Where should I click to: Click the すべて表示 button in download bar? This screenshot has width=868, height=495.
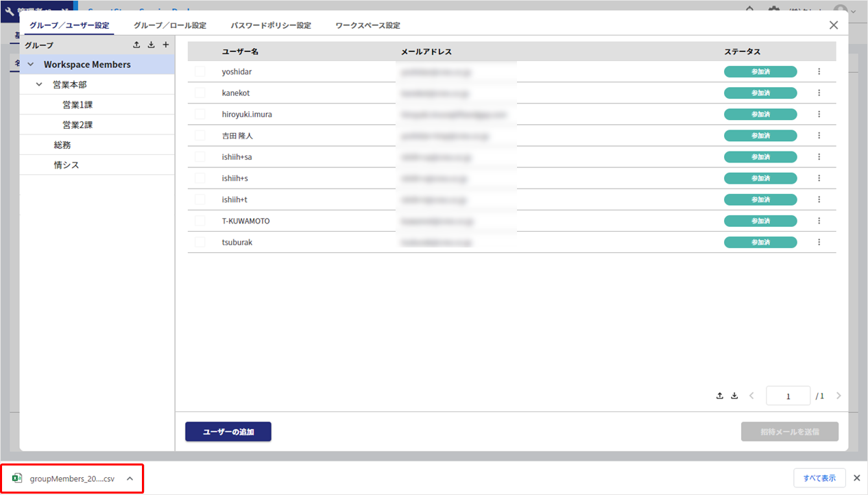click(819, 478)
